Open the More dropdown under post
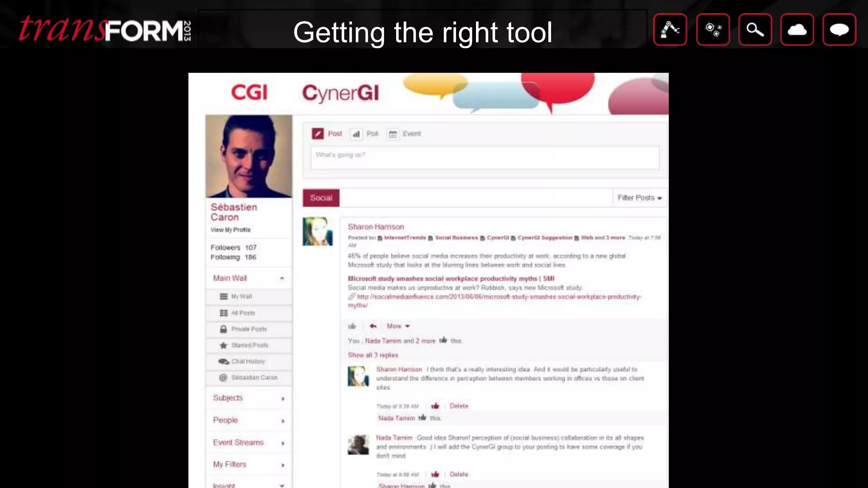The height and width of the screenshot is (488, 868). point(398,326)
